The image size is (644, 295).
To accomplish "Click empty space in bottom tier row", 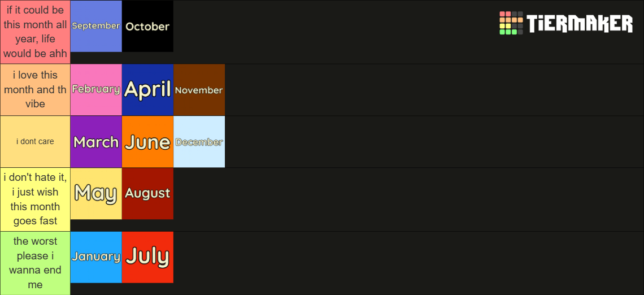I will (x=408, y=263).
